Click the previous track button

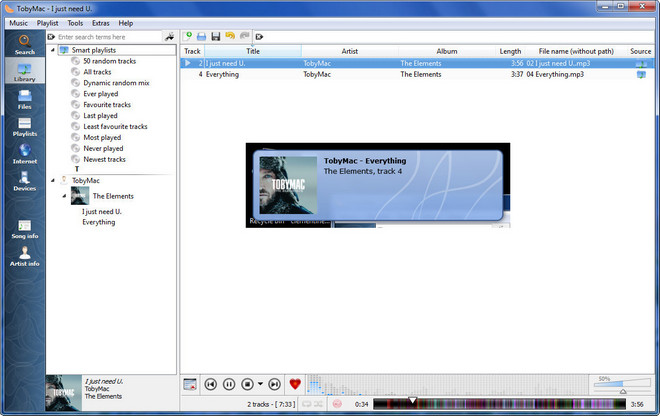[x=210, y=384]
